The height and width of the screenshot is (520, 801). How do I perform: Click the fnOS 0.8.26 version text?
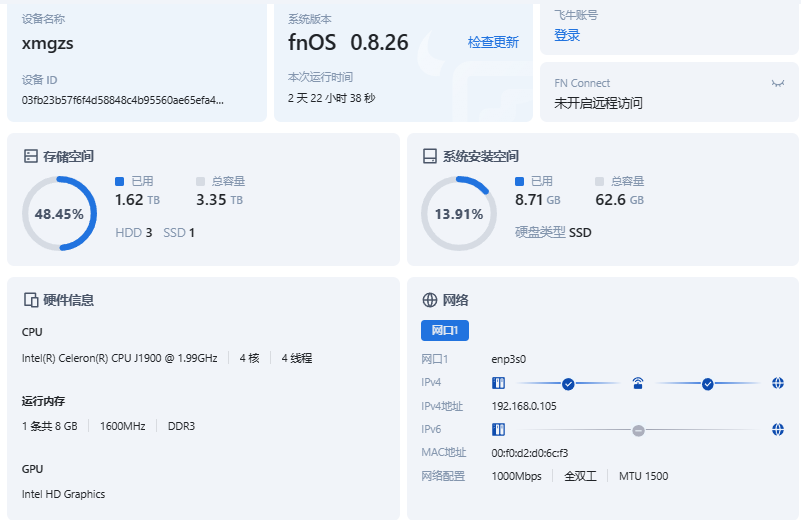click(x=348, y=42)
